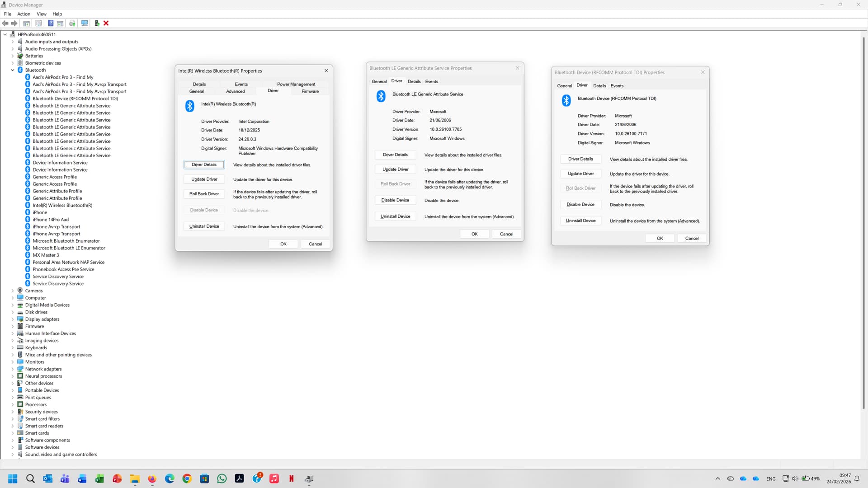
Task: Collapse the Bluetooth category in device tree
Action: (13, 70)
